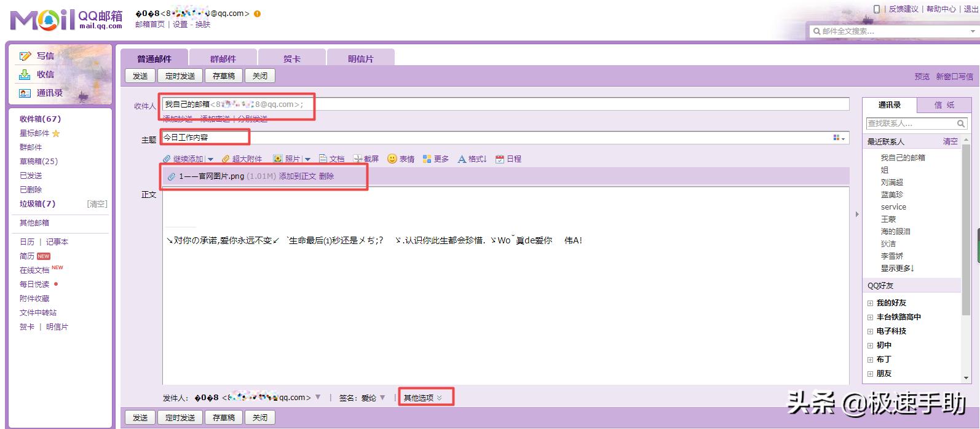Screen dimensions: 980x429
Task: Click the top 存草稿 button
Action: pos(224,76)
